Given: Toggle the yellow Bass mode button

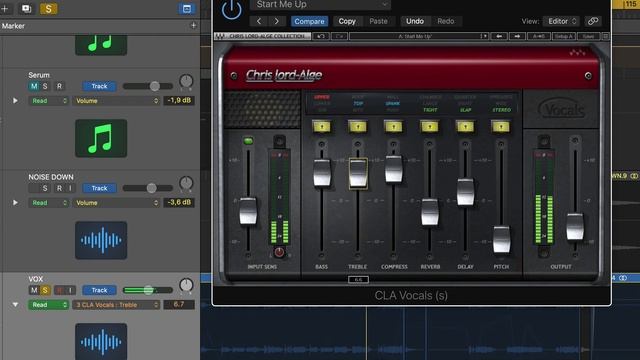Looking at the screenshot, I should pyautogui.click(x=322, y=127).
